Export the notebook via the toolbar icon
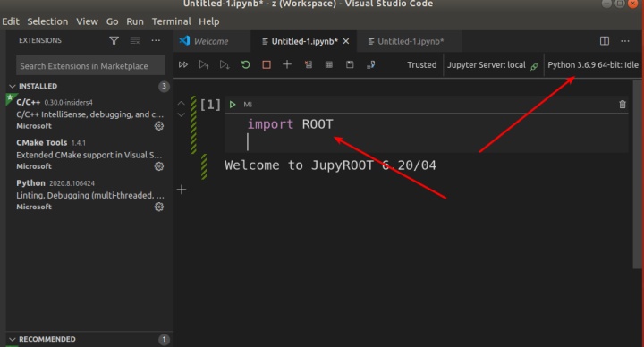The height and width of the screenshot is (347, 644). click(370, 64)
